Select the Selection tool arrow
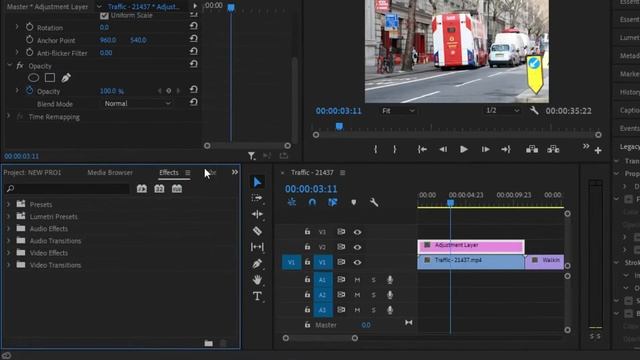 tap(257, 182)
